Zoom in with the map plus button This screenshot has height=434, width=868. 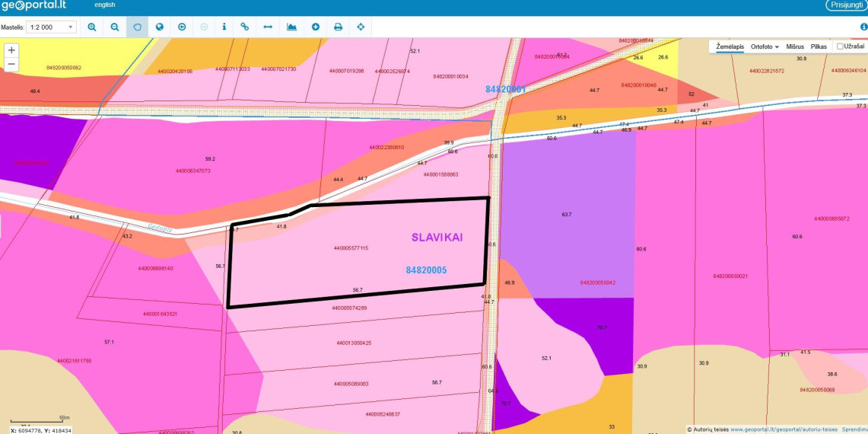click(11, 50)
